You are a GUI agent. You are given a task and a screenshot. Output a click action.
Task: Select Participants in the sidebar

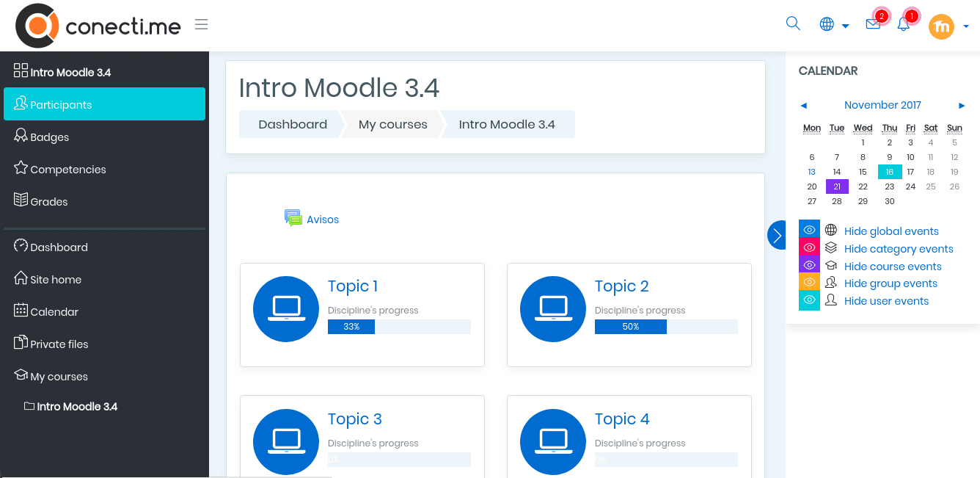pos(104,104)
